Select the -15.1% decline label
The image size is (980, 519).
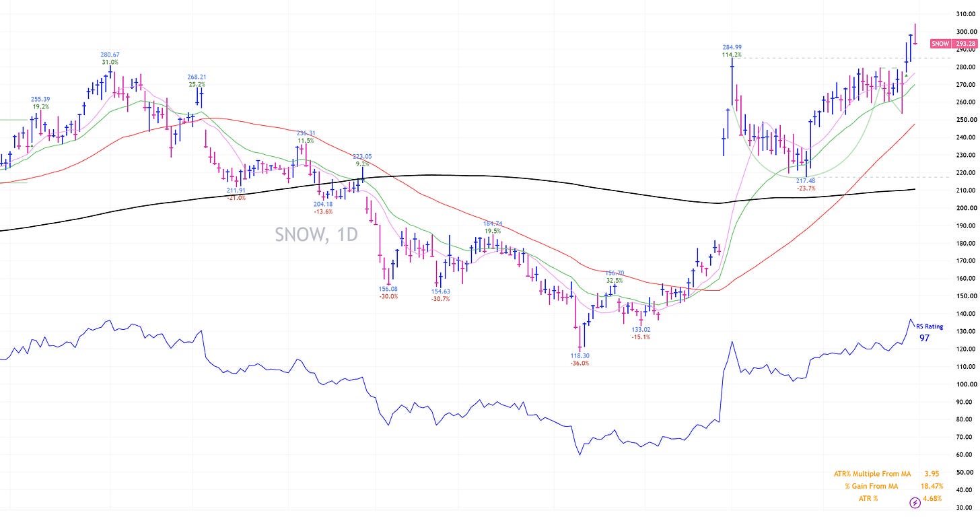click(641, 337)
